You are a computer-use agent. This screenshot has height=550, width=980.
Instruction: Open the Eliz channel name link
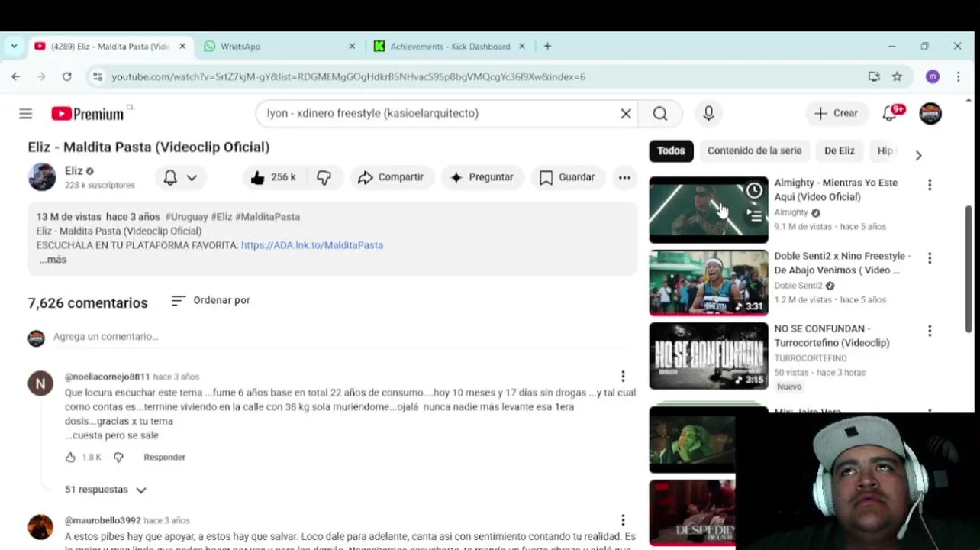tap(74, 171)
